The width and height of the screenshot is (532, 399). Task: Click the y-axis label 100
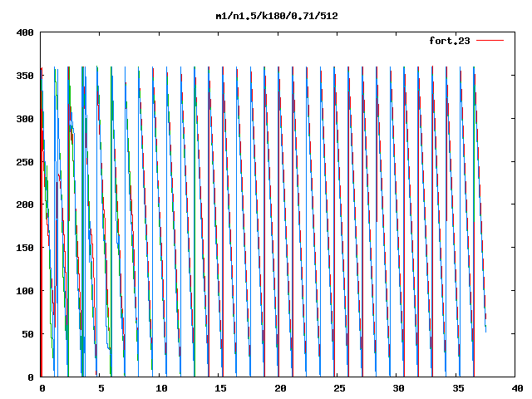[x=25, y=291]
